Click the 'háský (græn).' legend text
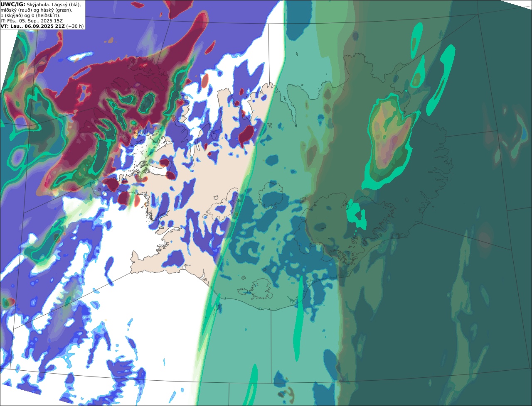 point(56,10)
